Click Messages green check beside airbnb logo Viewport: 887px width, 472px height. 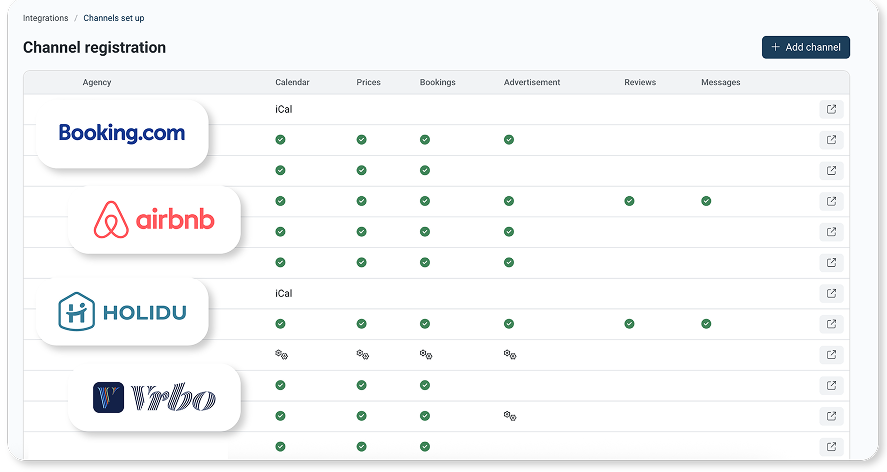pyautogui.click(x=706, y=201)
